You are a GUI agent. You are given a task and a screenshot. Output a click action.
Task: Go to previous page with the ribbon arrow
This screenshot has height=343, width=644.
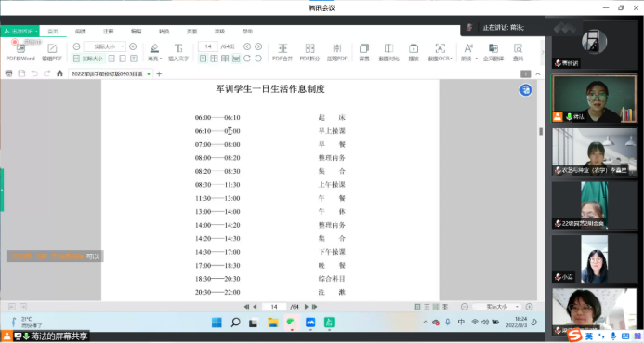(247, 46)
